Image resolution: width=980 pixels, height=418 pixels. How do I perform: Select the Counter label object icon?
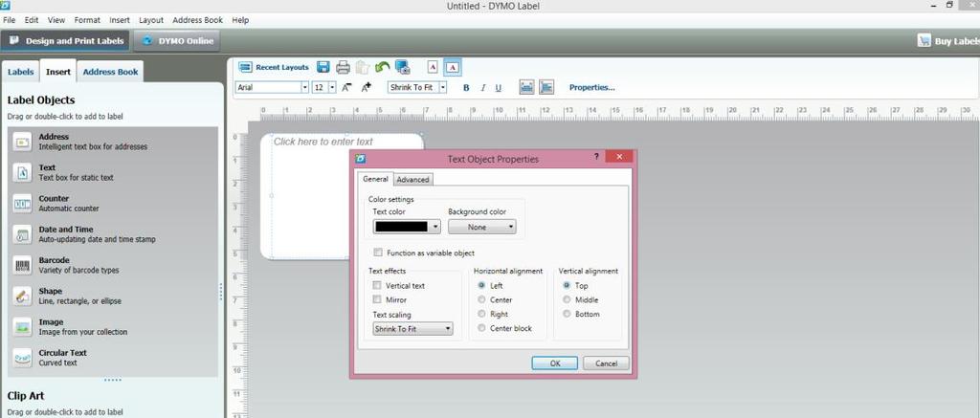pos(23,204)
